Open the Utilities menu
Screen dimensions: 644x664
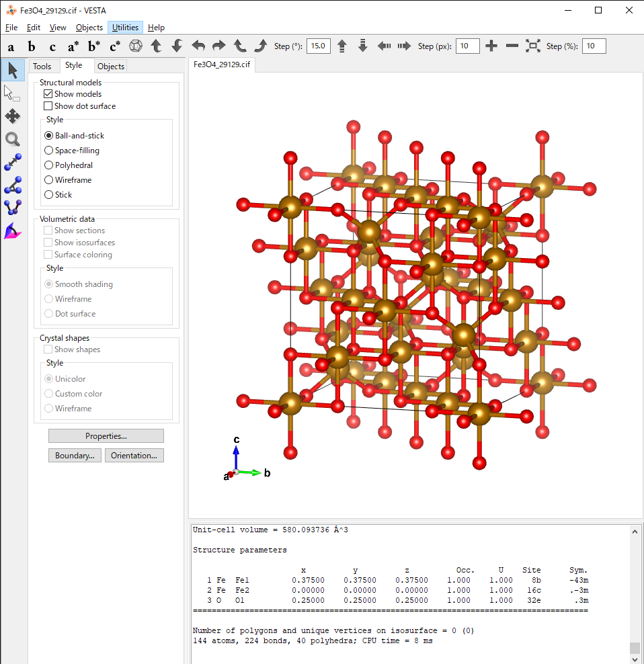click(x=126, y=28)
